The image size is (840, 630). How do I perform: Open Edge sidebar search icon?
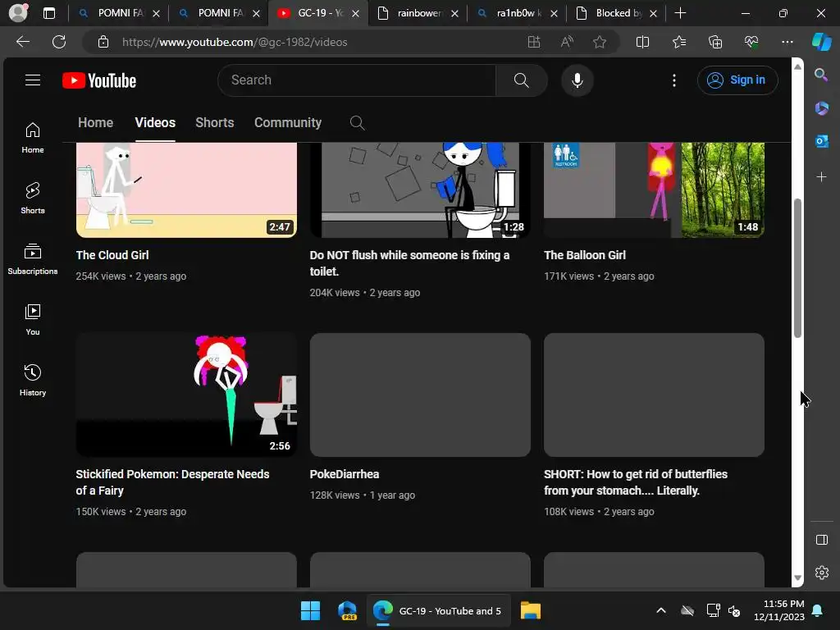point(821,75)
